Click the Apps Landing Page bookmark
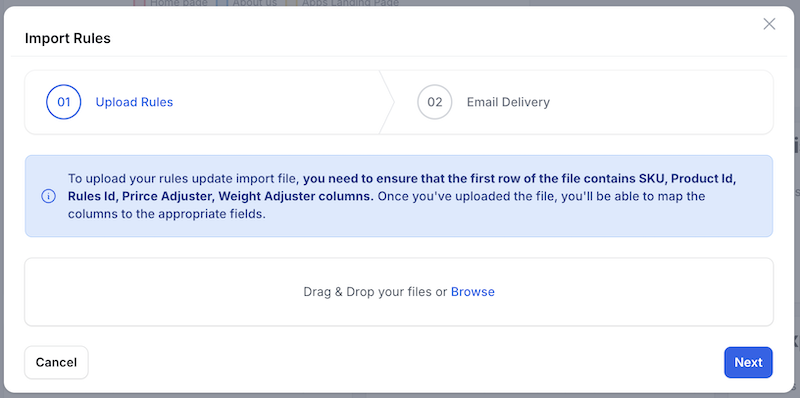800x398 pixels. click(351, 3)
